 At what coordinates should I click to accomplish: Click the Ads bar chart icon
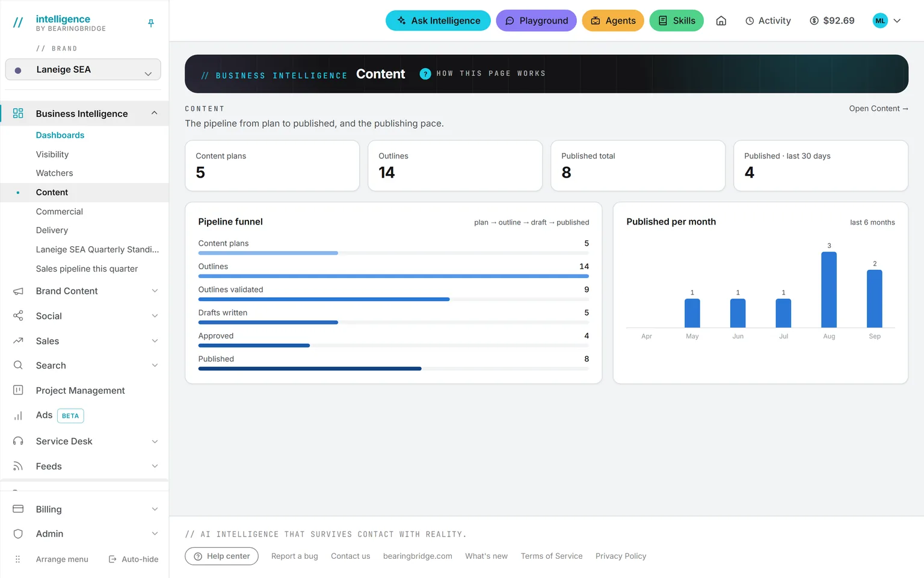pyautogui.click(x=18, y=415)
